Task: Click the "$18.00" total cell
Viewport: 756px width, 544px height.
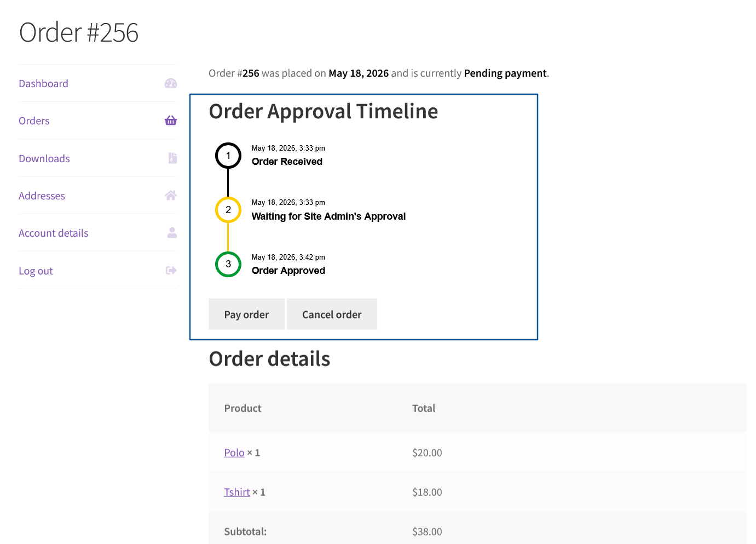Action: pos(427,492)
